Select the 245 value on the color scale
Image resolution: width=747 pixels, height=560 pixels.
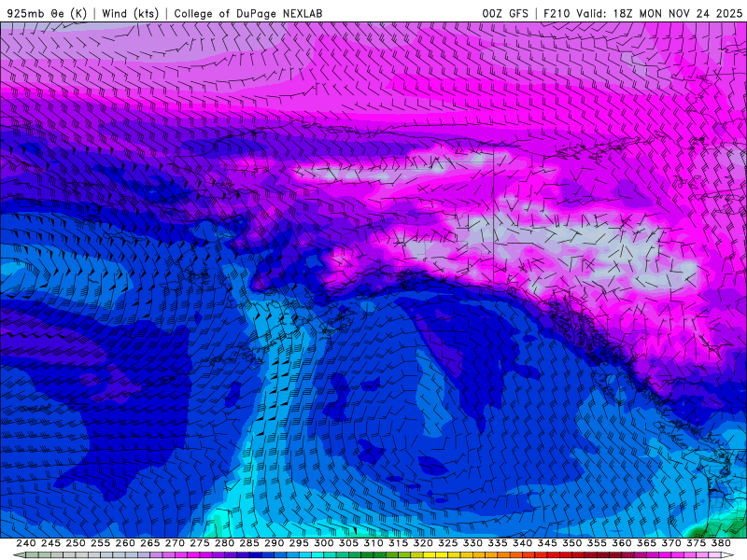pos(50,543)
